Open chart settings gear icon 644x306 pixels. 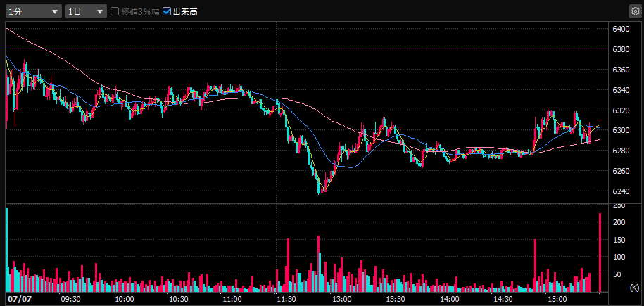635,11
